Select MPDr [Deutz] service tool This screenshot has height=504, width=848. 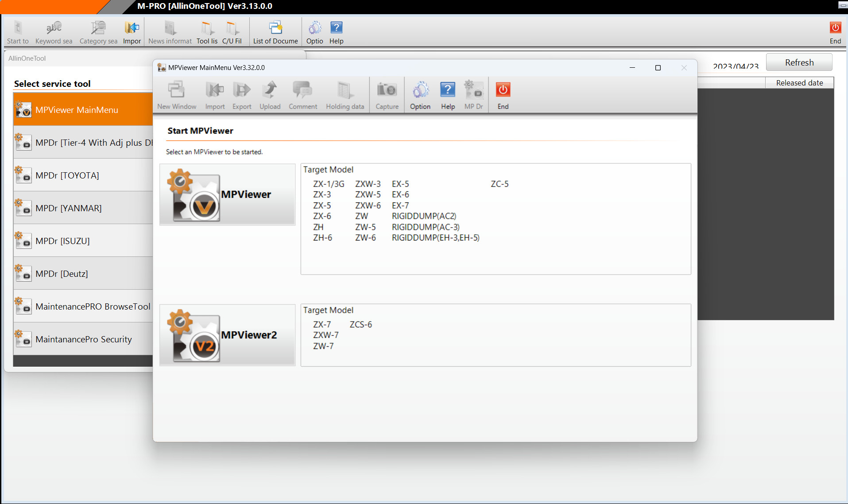(83, 274)
